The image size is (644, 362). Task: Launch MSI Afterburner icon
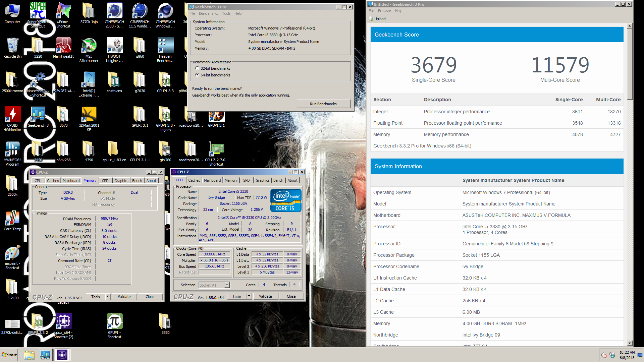pyautogui.click(x=89, y=50)
